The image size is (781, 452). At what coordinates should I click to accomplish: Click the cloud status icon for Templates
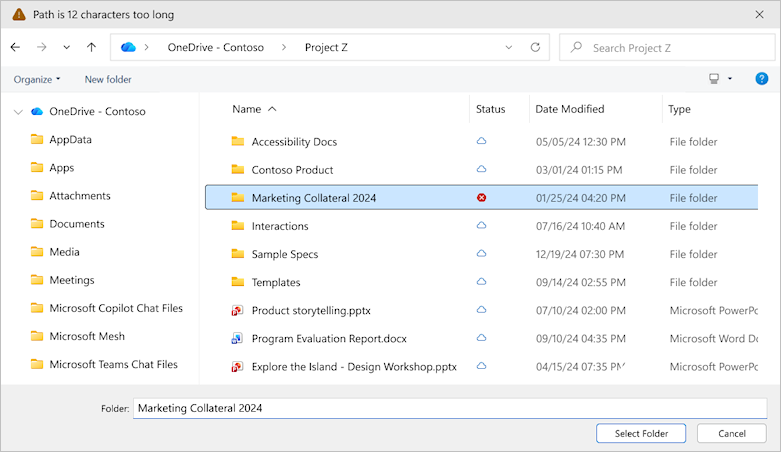point(481,282)
